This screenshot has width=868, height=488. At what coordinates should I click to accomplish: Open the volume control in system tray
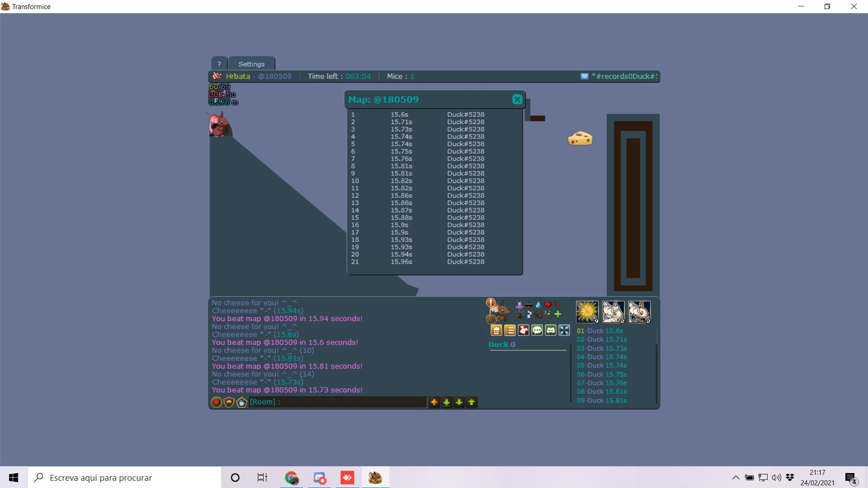click(x=777, y=478)
